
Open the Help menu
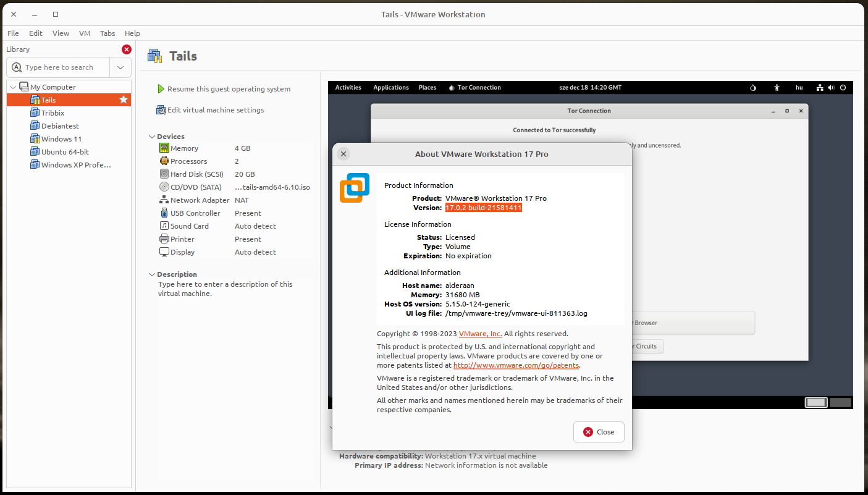pos(132,33)
